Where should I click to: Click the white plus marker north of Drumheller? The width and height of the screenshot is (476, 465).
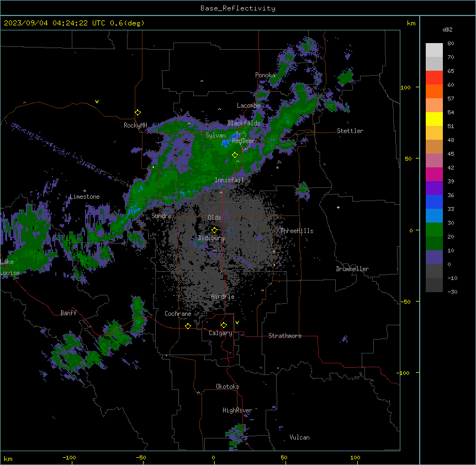click(x=338, y=207)
